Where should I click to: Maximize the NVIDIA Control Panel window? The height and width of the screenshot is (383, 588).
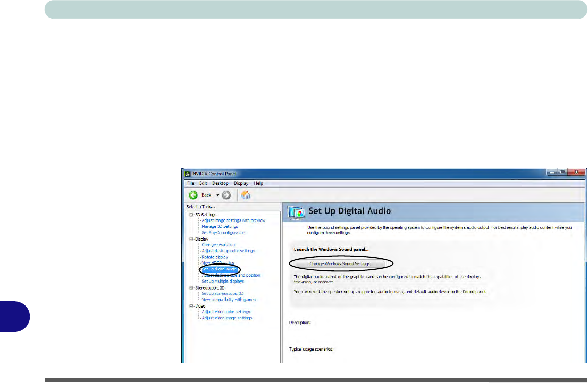[562, 173]
